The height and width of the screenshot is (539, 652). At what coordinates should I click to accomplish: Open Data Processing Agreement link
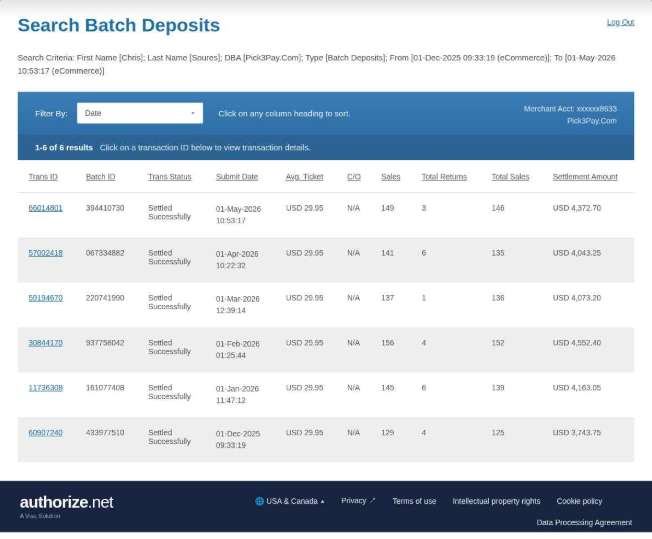coord(584,522)
